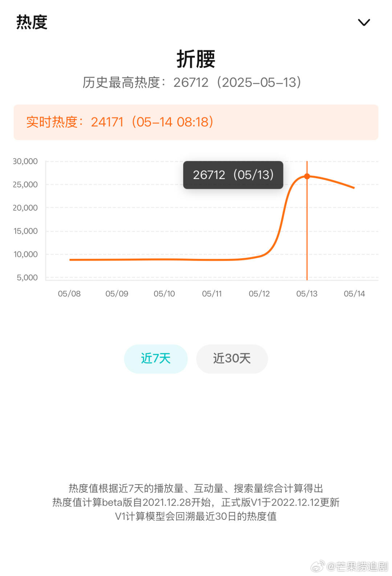Click the 历史最高热度 26712 text
The height and width of the screenshot is (576, 392).
pos(192,82)
